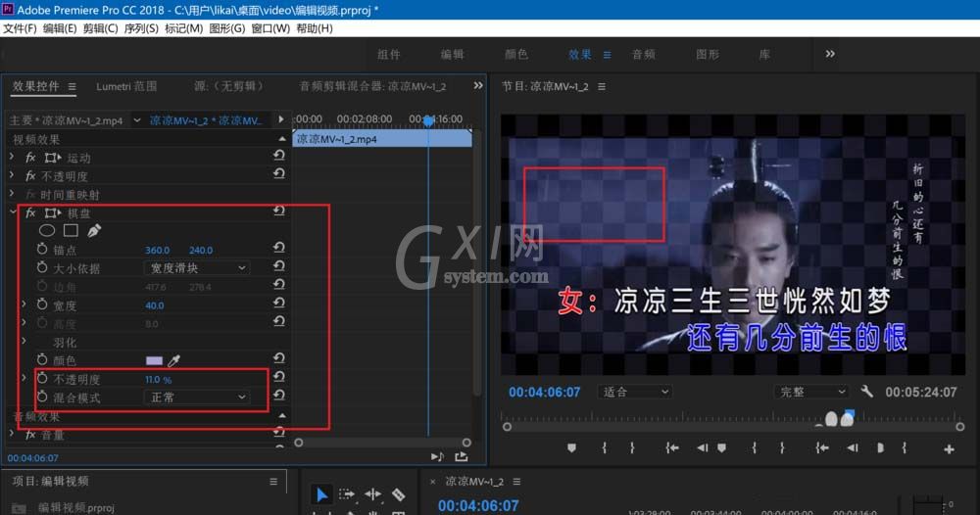Close the 凉凉MV~1_2 sequence tab
980x515 pixels.
432,482
